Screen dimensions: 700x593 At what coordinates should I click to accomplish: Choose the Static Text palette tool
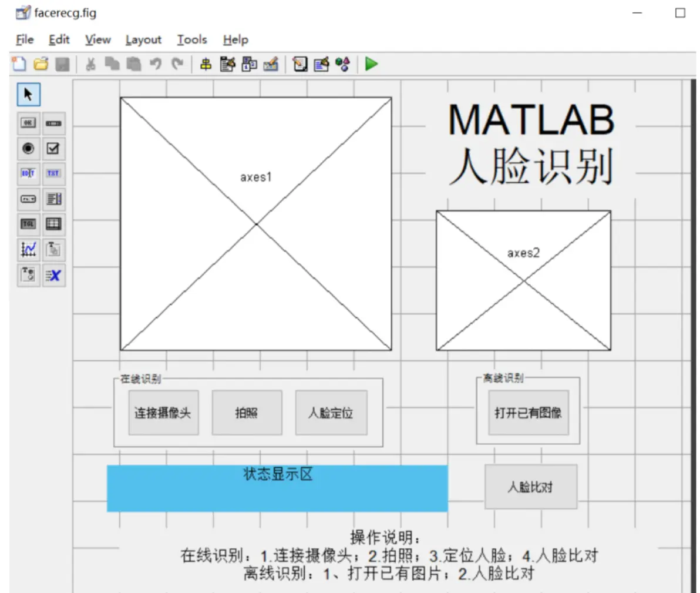pos(53,173)
